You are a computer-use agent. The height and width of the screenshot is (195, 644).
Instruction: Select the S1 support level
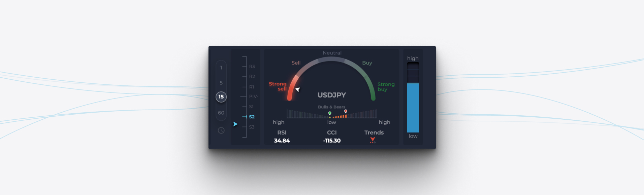(x=251, y=107)
